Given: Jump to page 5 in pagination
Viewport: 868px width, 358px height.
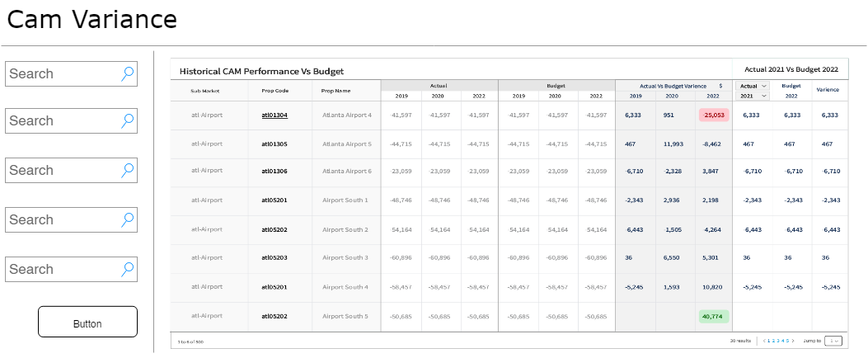Looking at the screenshot, I should pyautogui.click(x=789, y=341).
